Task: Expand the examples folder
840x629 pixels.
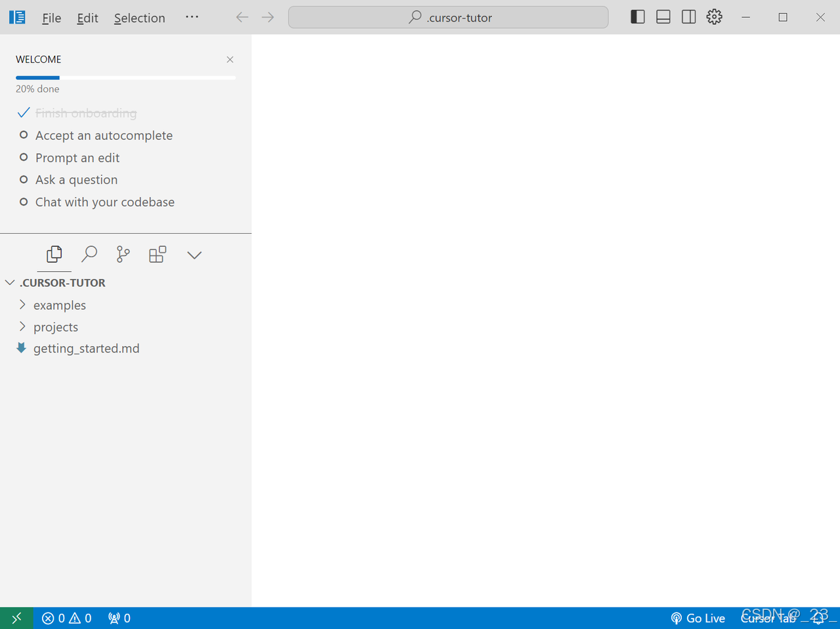Action: click(59, 305)
